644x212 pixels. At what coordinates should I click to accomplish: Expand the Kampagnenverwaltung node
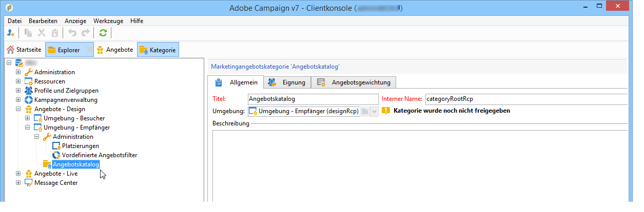(18, 100)
